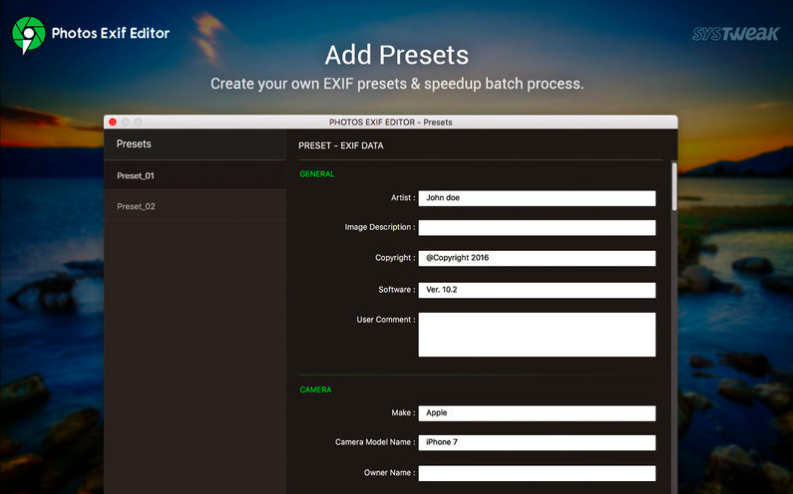Viewport: 793px width, 494px height.
Task: Click the Presets sidebar header
Action: point(134,144)
